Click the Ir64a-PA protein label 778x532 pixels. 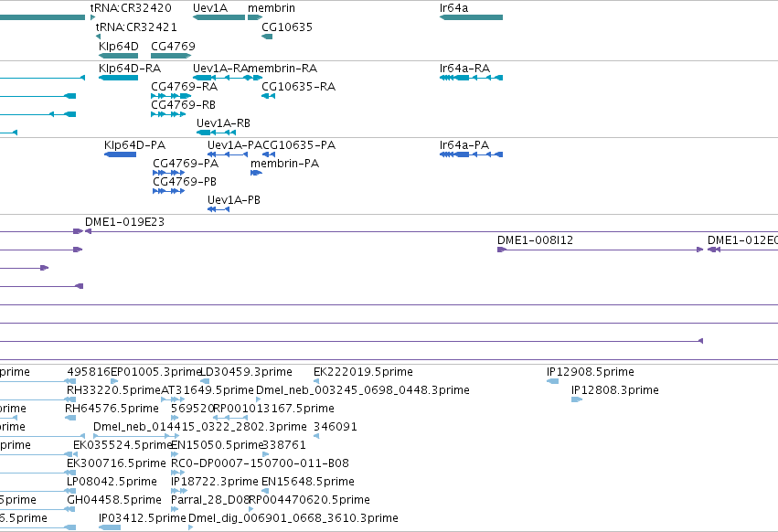(x=464, y=145)
